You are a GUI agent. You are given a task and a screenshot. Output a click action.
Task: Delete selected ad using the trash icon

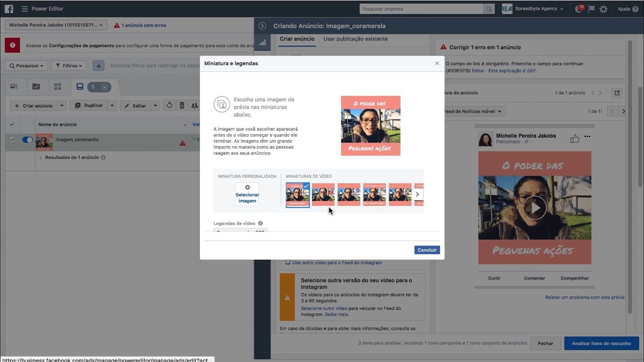[182, 105]
